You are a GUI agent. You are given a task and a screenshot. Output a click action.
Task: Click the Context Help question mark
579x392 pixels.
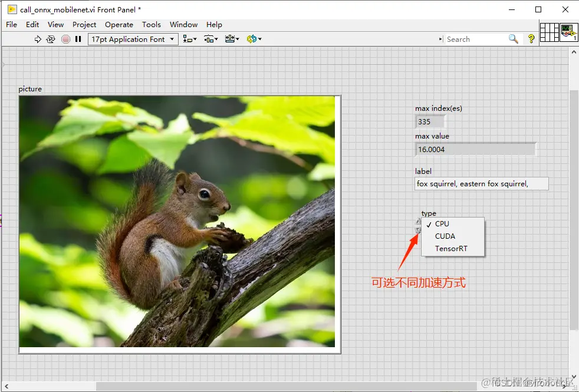(531, 39)
